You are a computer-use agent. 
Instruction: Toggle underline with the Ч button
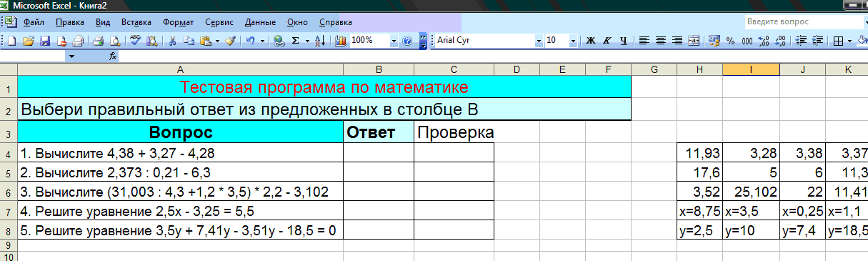pos(624,41)
